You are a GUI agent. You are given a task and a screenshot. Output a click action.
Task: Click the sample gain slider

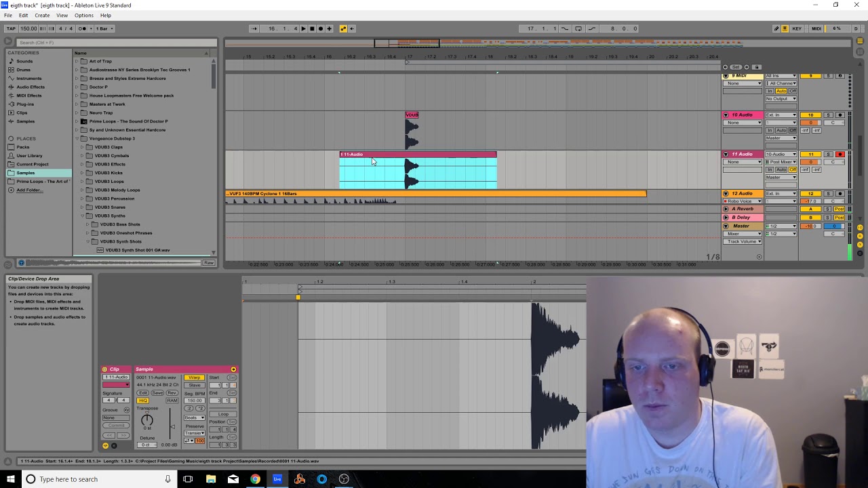172,427
